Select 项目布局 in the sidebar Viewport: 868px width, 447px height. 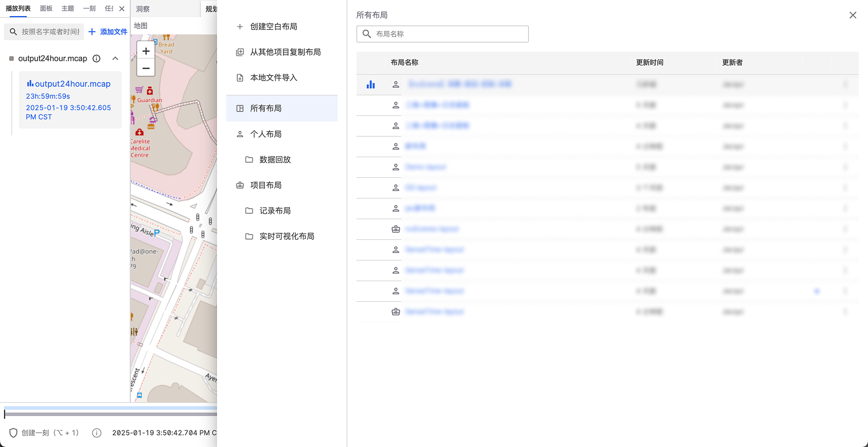pos(266,185)
